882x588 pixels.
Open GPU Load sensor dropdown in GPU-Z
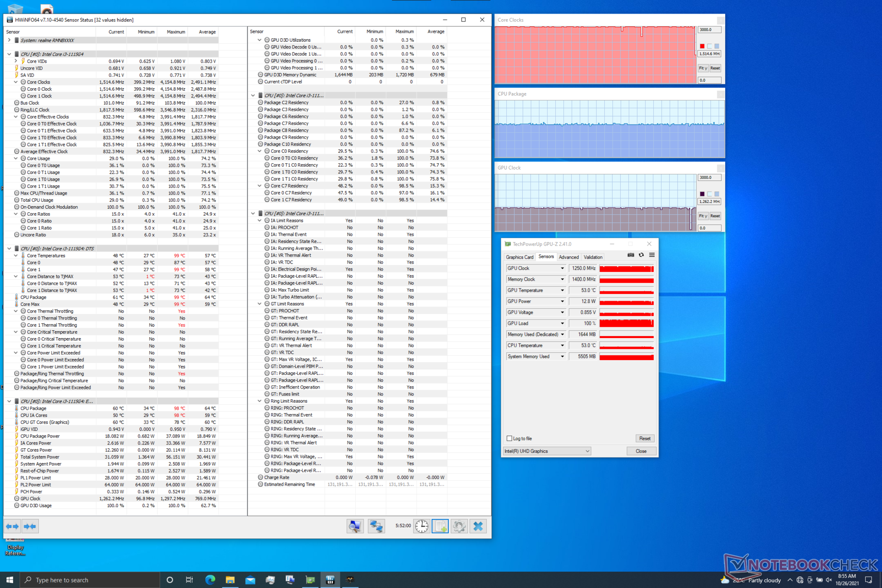click(x=562, y=323)
